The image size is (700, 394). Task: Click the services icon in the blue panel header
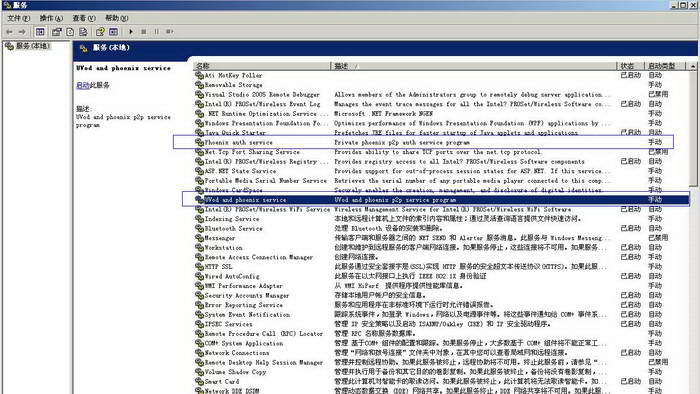[x=83, y=48]
